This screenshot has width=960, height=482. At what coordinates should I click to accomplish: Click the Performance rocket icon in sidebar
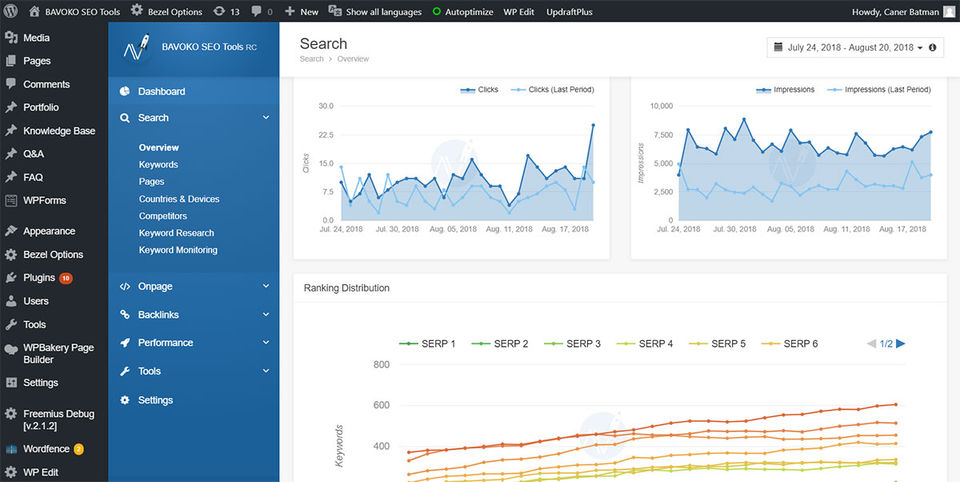point(125,343)
